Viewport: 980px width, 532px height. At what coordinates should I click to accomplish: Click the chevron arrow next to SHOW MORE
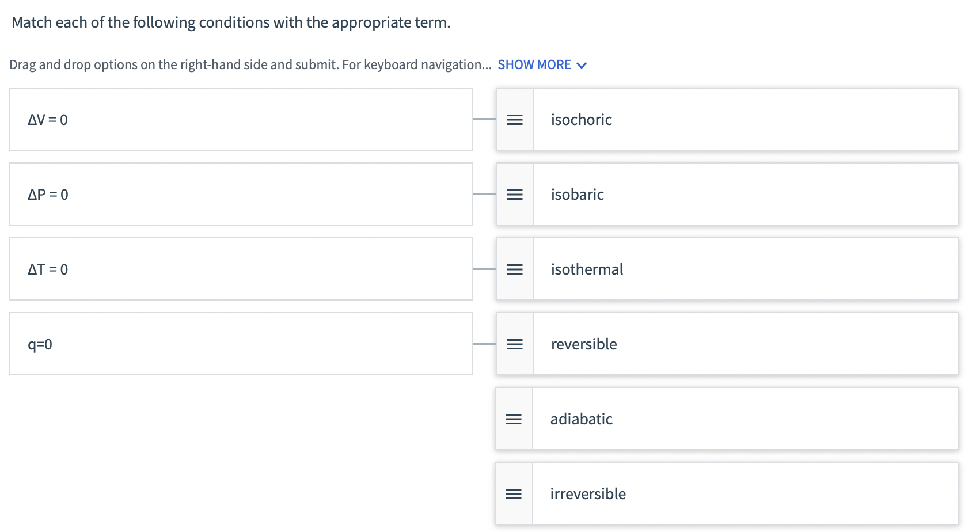(582, 65)
